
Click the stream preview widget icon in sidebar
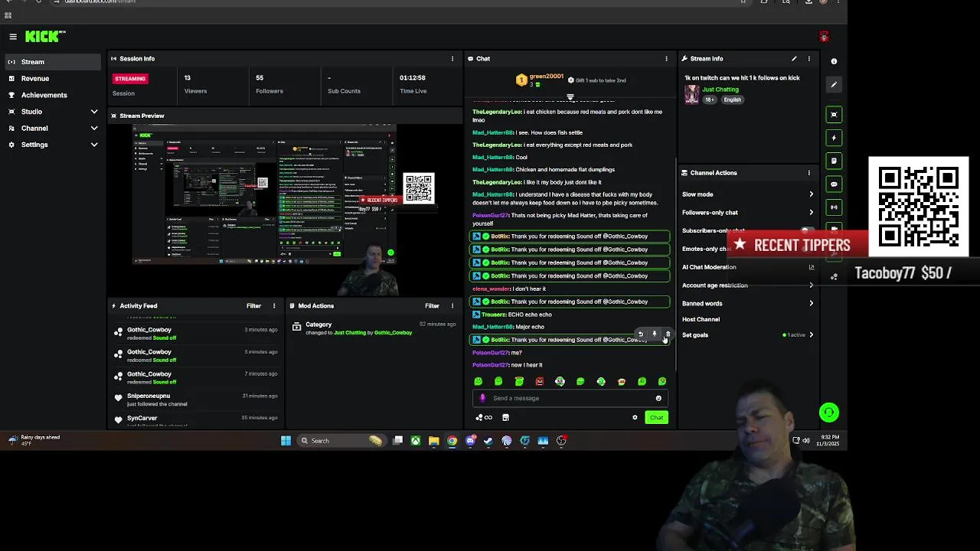click(834, 115)
